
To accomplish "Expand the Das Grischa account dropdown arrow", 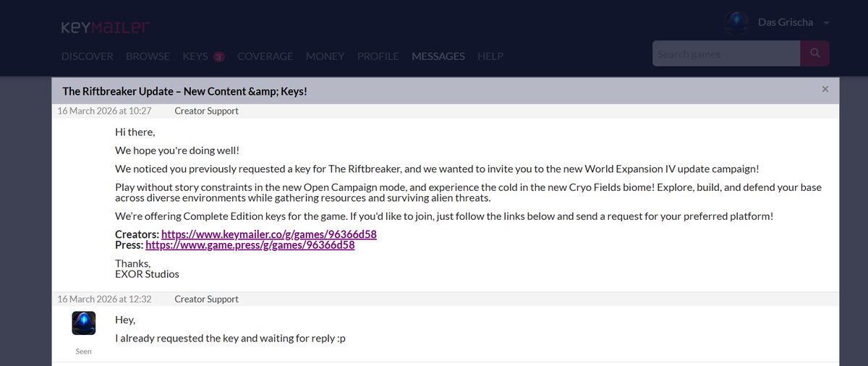I will [x=827, y=23].
